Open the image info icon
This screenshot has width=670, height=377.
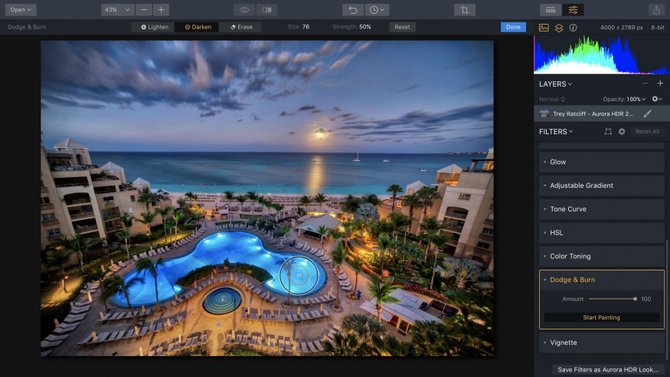pos(573,28)
